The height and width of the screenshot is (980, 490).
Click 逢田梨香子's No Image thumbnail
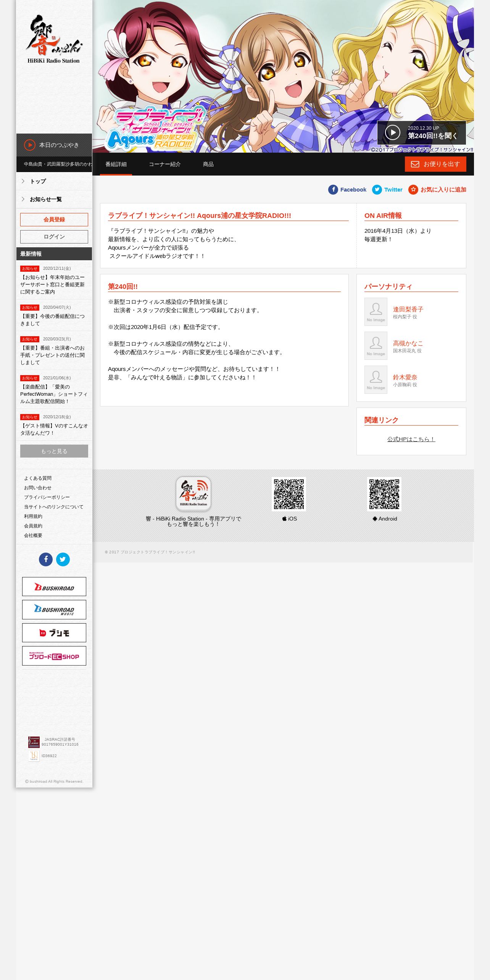(376, 312)
